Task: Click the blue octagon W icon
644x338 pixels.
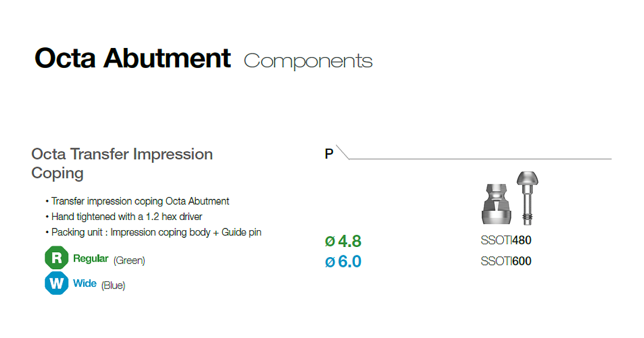Action: (56, 283)
